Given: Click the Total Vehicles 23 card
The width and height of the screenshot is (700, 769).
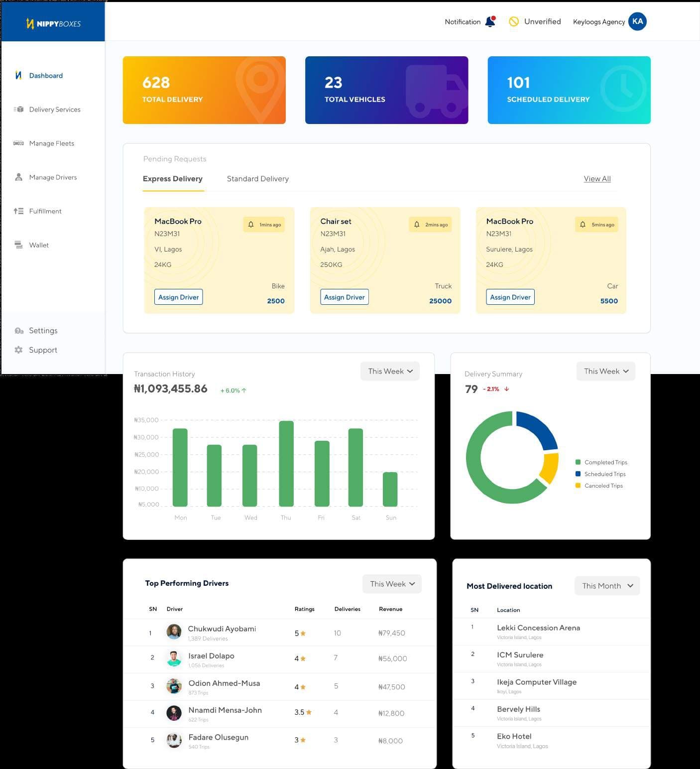Looking at the screenshot, I should 386,90.
